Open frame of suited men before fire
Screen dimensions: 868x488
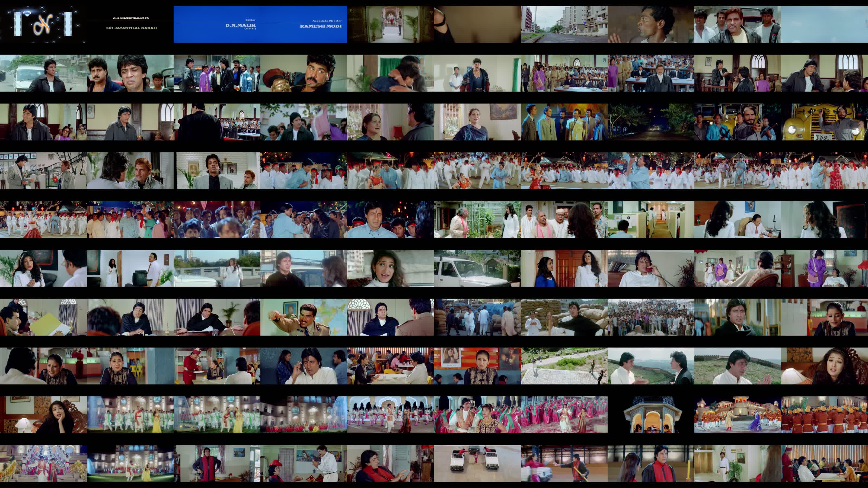coord(564,122)
